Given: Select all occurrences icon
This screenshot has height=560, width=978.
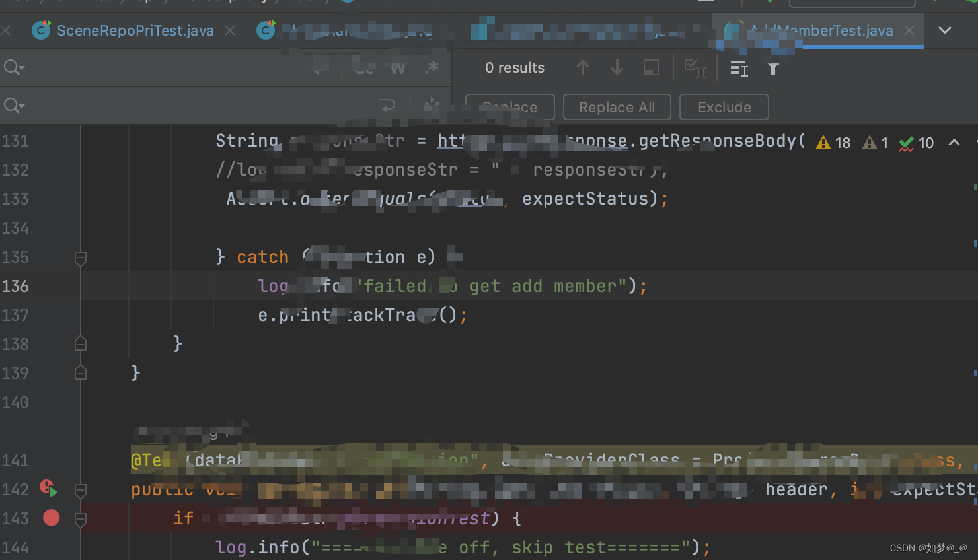Looking at the screenshot, I should pos(695,68).
